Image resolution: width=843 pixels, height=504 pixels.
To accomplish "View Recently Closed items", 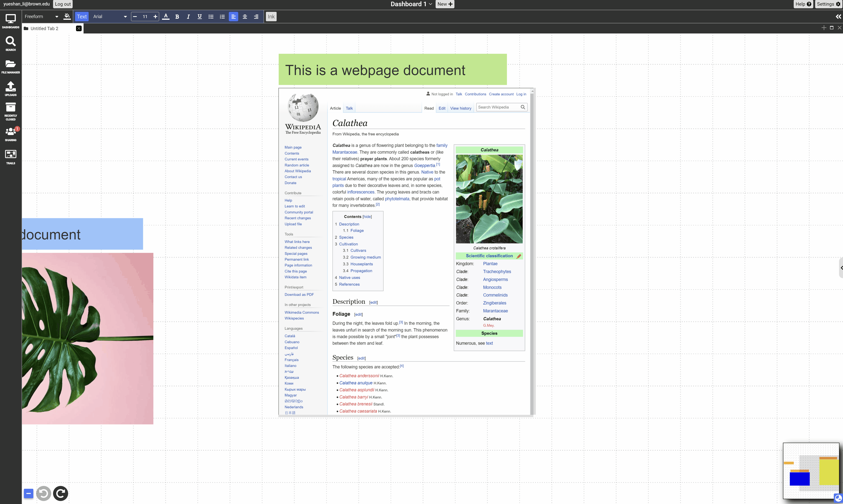I will coord(11,110).
